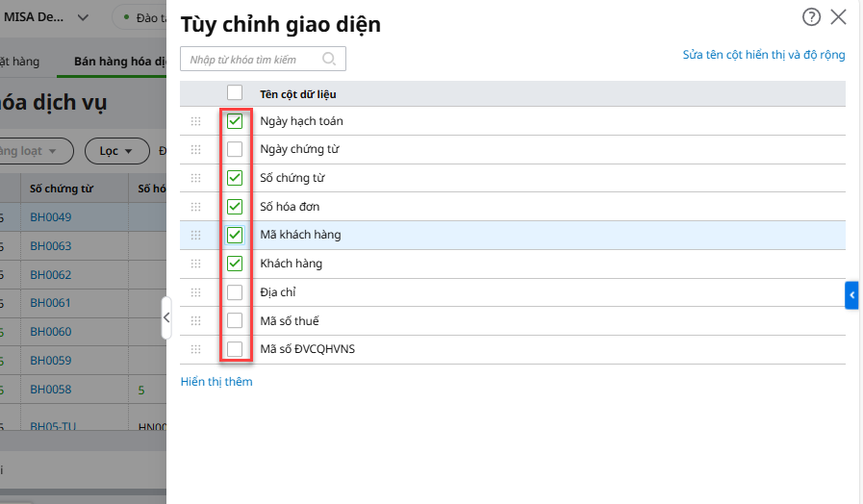This screenshot has width=863, height=504.
Task: Click the search magnifier icon
Action: tap(329, 59)
